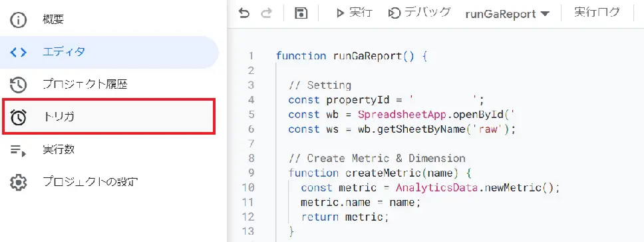The image size is (644, 242).
Task: Select the エディタ sidebar item
Action: [109, 52]
